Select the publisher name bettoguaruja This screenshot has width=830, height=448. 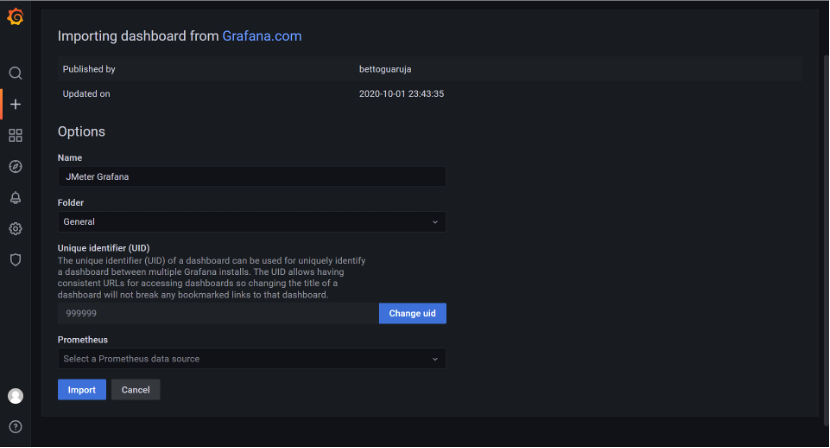point(385,69)
